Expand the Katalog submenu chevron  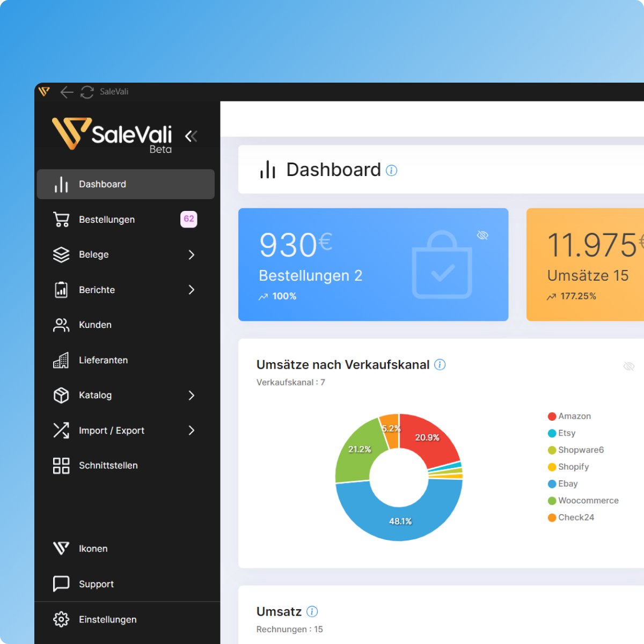(x=192, y=396)
